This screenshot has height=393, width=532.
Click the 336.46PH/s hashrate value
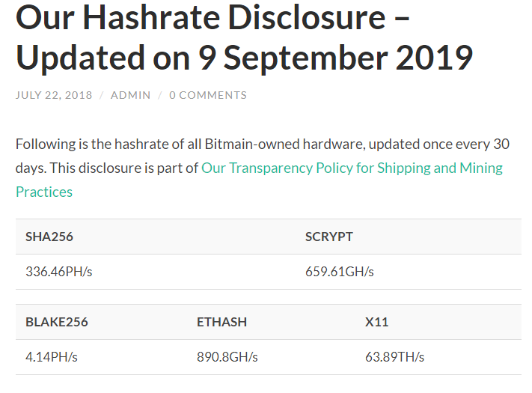59,272
